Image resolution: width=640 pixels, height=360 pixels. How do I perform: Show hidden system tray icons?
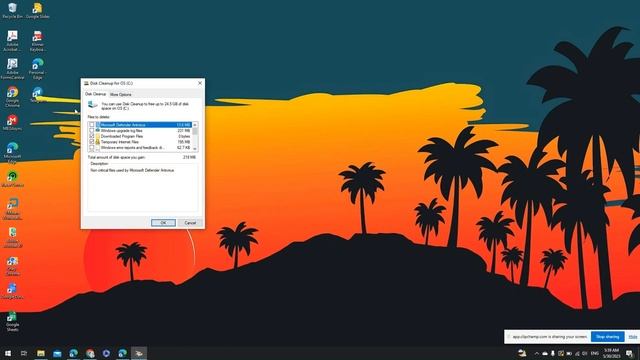[537, 353]
